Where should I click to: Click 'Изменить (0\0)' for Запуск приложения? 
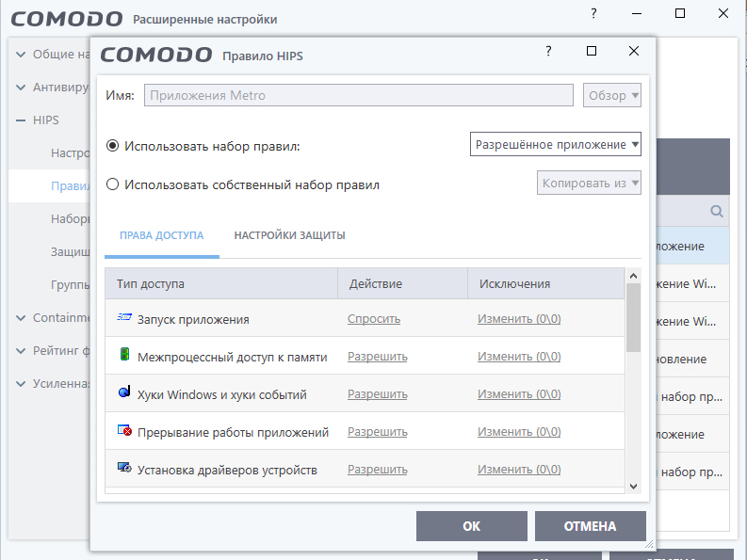pyautogui.click(x=519, y=318)
